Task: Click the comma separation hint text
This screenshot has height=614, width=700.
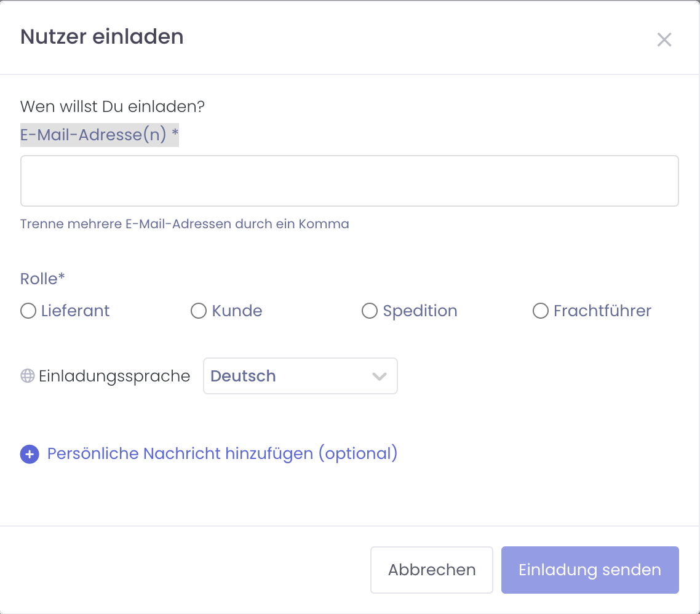Action: [185, 224]
